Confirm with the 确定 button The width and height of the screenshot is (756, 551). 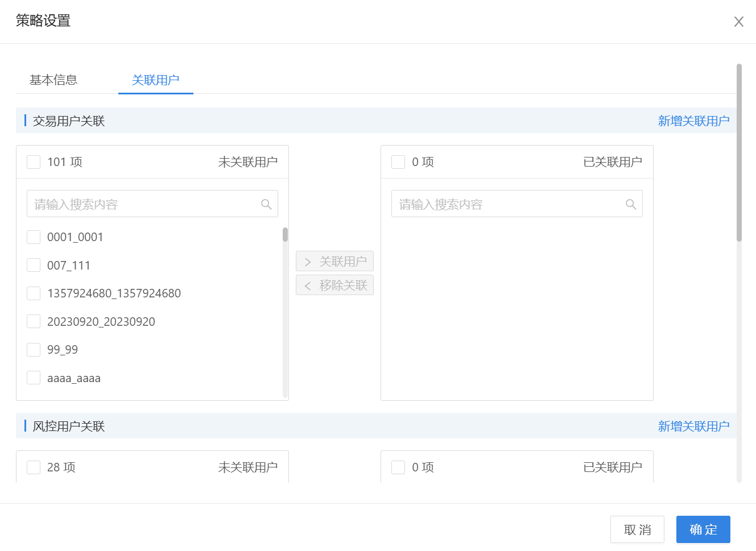[x=703, y=529]
